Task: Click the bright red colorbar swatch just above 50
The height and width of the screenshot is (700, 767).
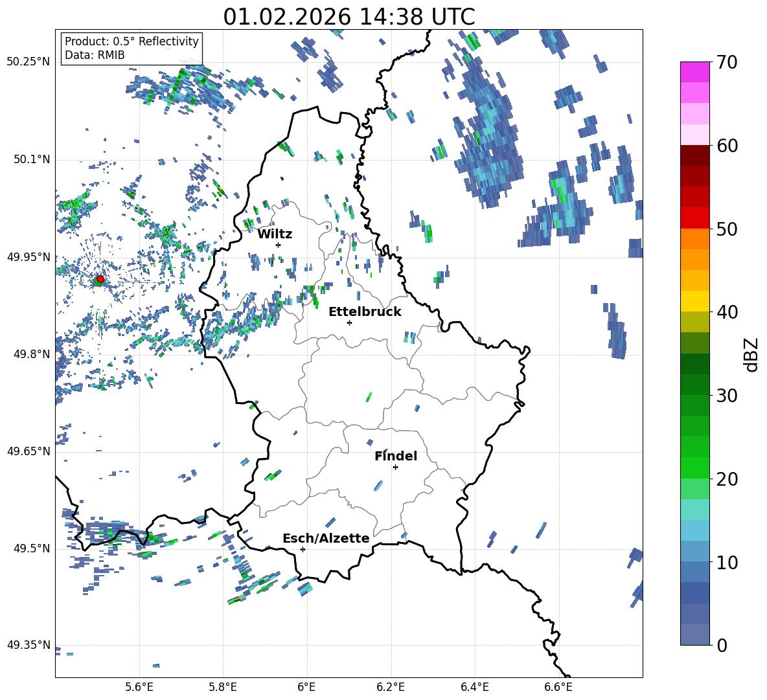Action: click(694, 218)
